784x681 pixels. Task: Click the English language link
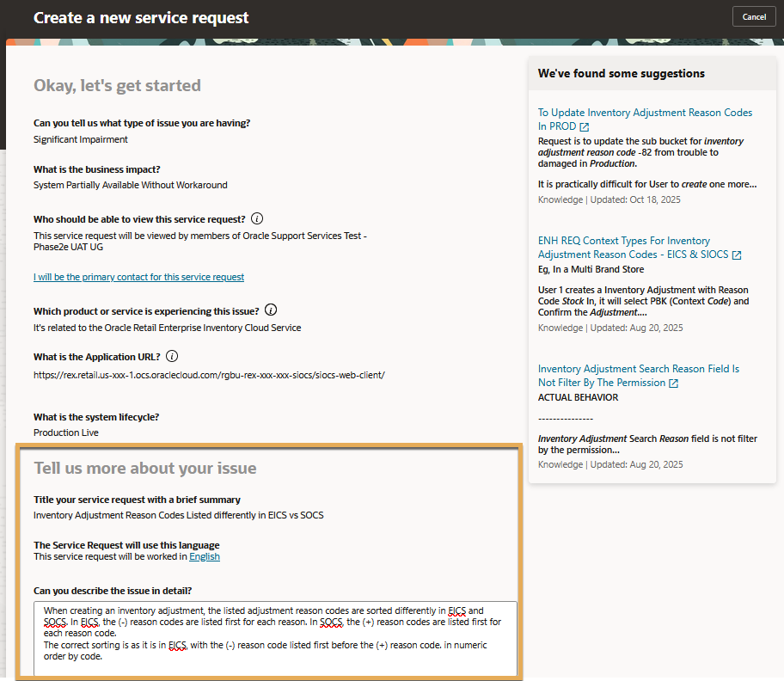pyautogui.click(x=205, y=556)
